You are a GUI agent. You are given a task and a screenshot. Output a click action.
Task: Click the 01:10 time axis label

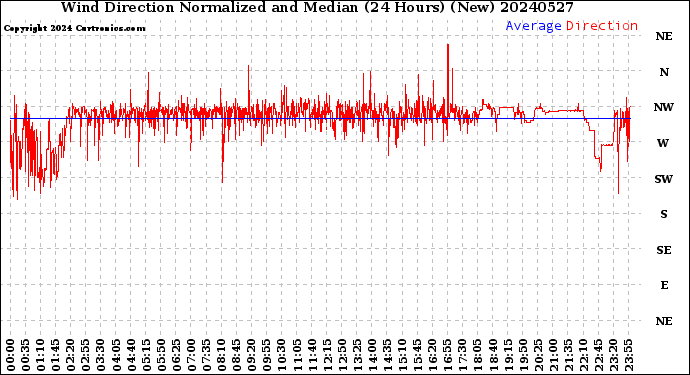[41, 355]
